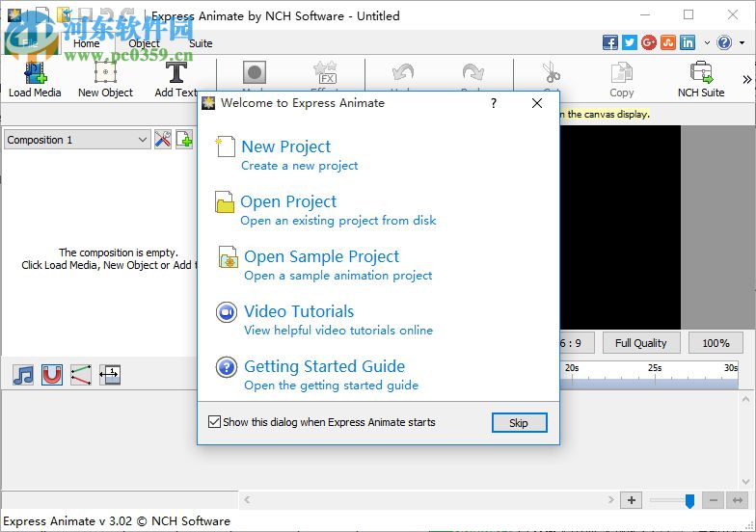Click the 20s mark on timeline ruler

point(572,368)
